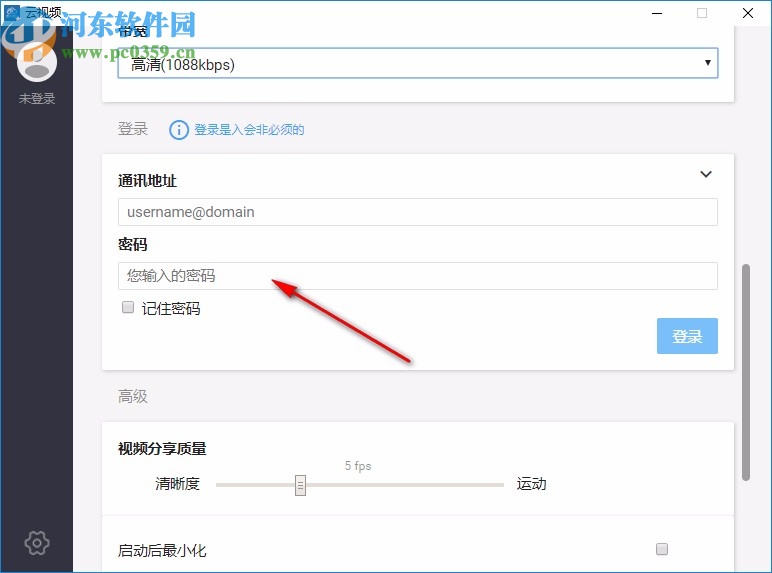Click the 运动 label at slider end

[531, 484]
